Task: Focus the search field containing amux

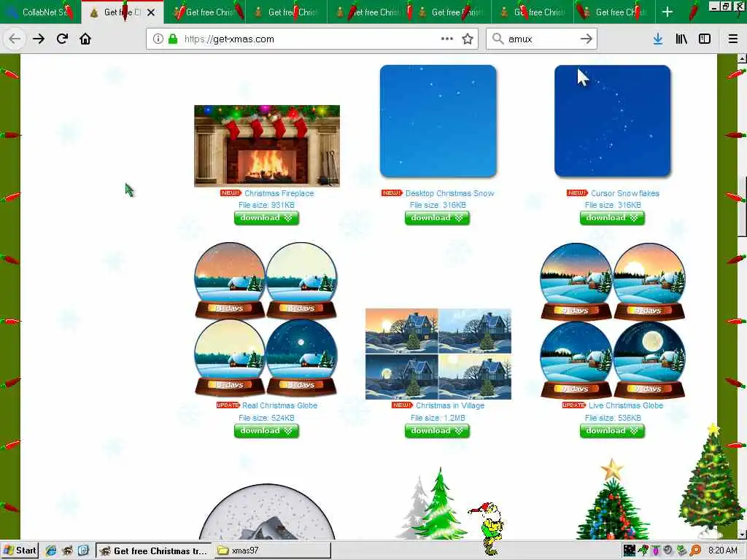Action: 542,39
